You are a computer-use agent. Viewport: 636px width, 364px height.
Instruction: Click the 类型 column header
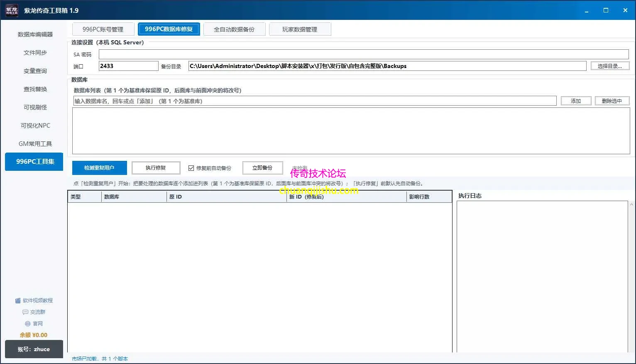85,197
